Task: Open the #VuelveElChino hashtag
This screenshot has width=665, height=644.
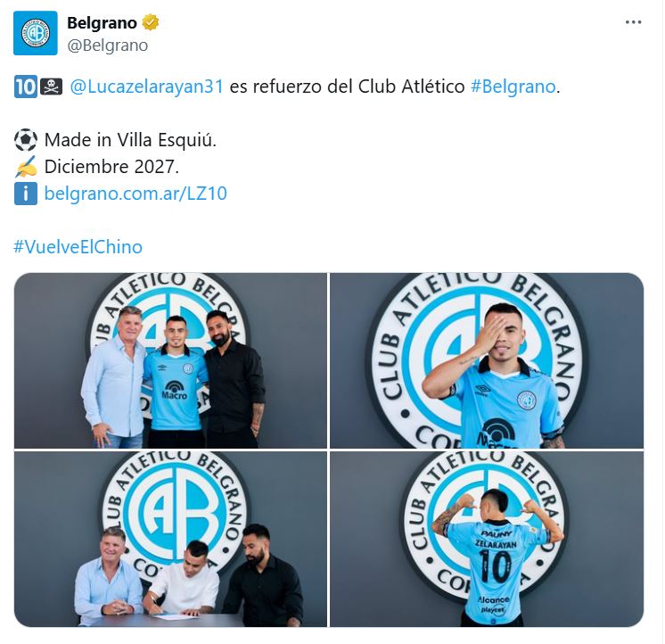Action: (x=78, y=247)
